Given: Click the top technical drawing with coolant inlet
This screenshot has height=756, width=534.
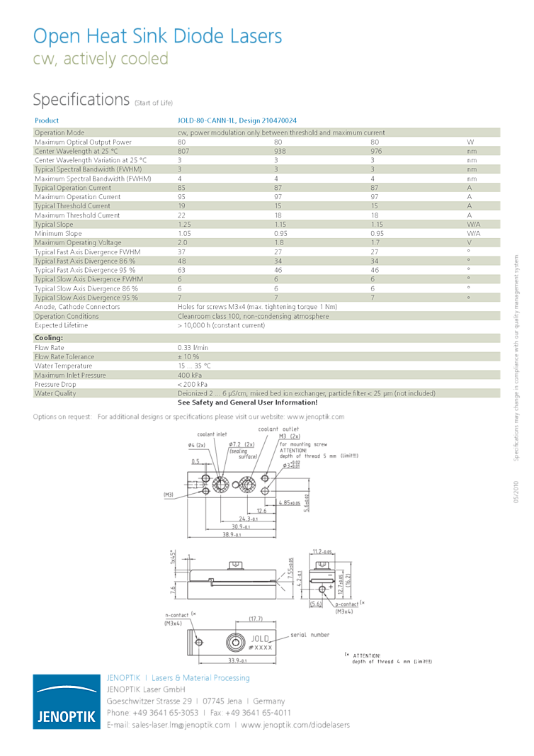Looking at the screenshot, I should coord(241,489).
